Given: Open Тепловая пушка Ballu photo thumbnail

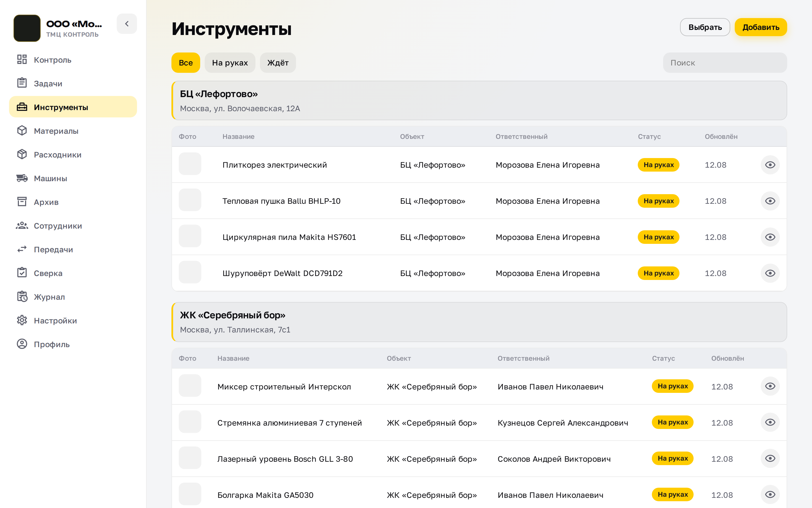Looking at the screenshot, I should pos(190,200).
